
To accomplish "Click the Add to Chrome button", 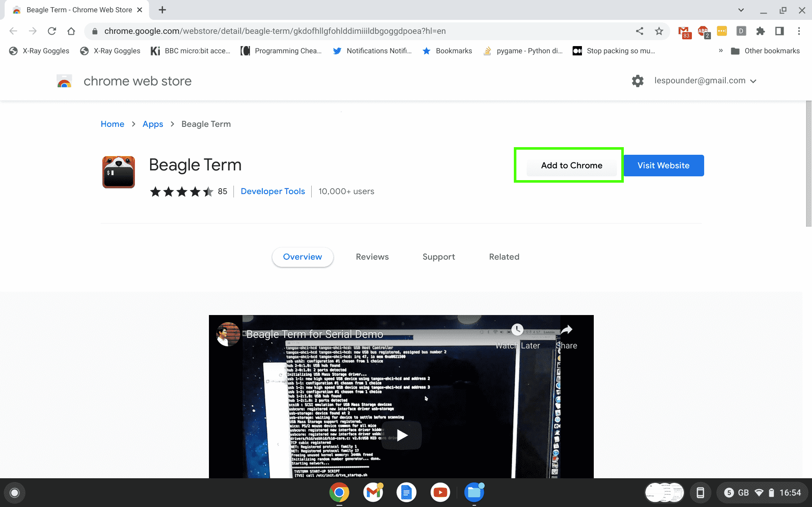I will click(x=571, y=165).
